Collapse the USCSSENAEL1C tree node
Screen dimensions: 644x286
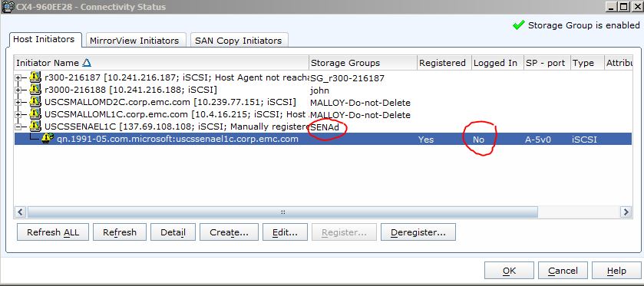click(18, 127)
